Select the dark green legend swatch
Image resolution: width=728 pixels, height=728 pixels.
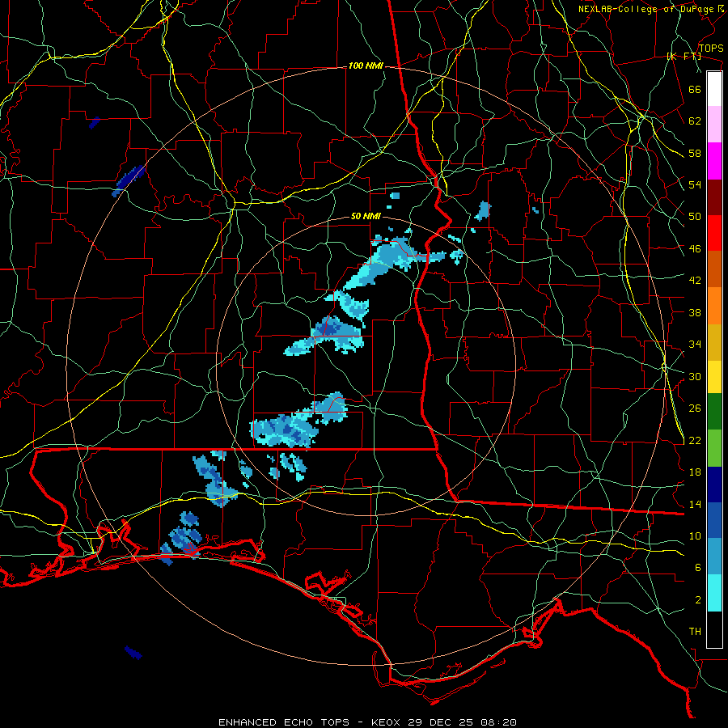[714, 412]
